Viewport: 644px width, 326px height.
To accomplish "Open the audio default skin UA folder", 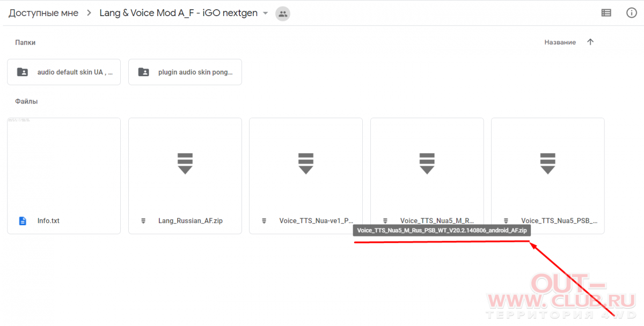I will pyautogui.click(x=64, y=72).
